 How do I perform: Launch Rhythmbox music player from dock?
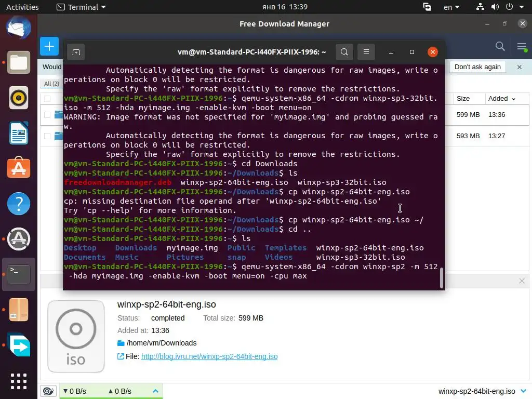click(x=19, y=98)
